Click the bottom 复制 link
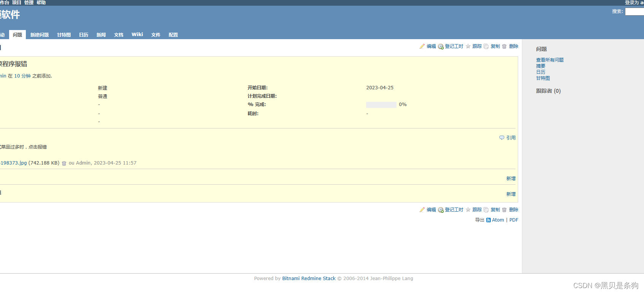 pyautogui.click(x=495, y=210)
